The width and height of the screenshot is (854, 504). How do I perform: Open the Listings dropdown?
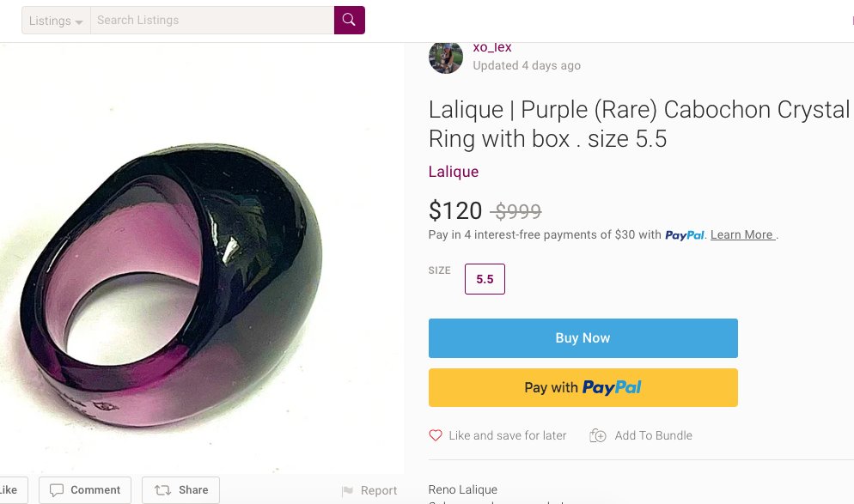[x=56, y=21]
